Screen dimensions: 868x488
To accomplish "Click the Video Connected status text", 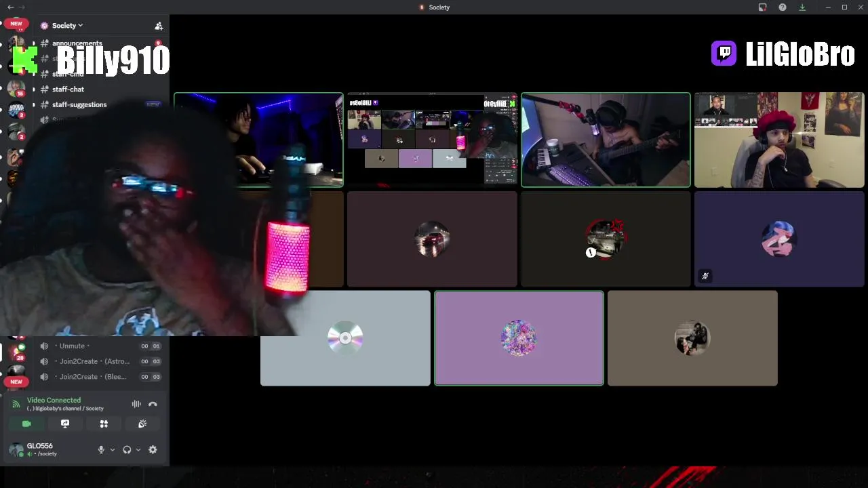I will pyautogui.click(x=54, y=400).
